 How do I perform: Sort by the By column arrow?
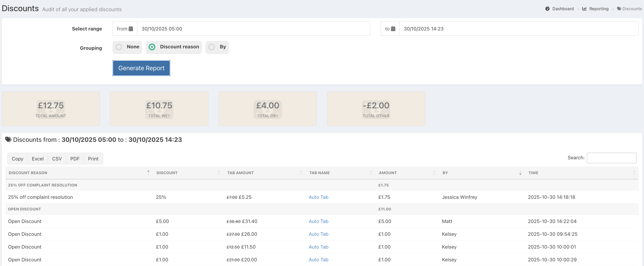pyautogui.click(x=520, y=173)
